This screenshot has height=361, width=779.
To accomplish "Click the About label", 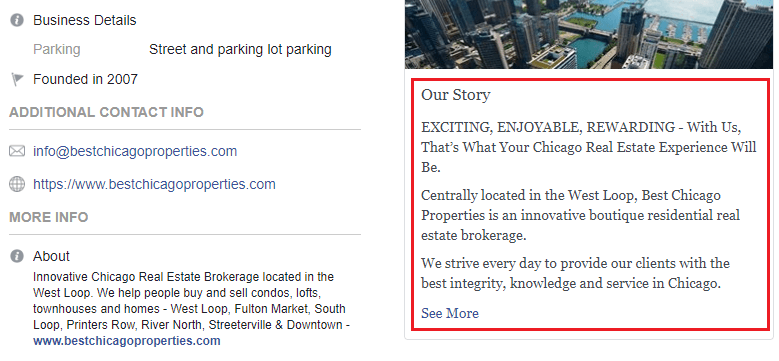I will (52, 256).
